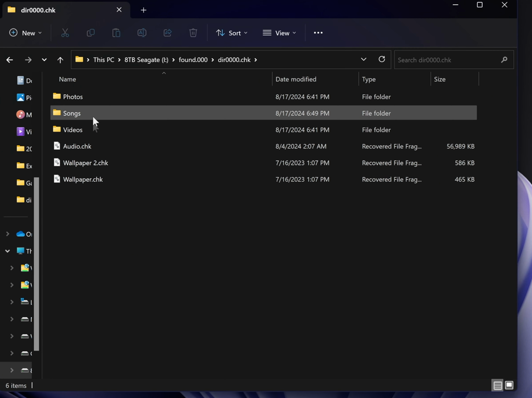The width and height of the screenshot is (532, 398).
Task: Click the Copy icon in toolbar
Action: [x=91, y=33]
